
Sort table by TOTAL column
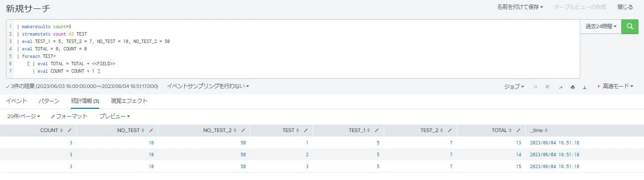[x=502, y=131]
